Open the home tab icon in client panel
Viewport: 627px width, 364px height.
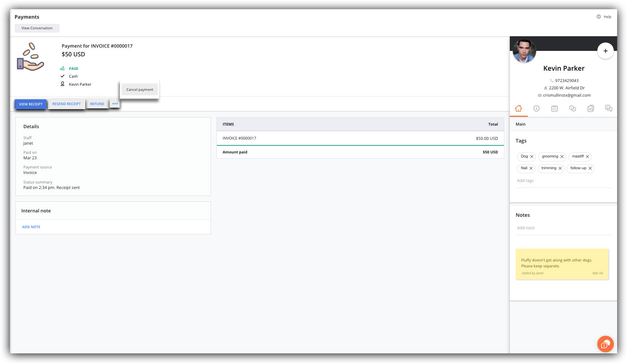pyautogui.click(x=518, y=108)
